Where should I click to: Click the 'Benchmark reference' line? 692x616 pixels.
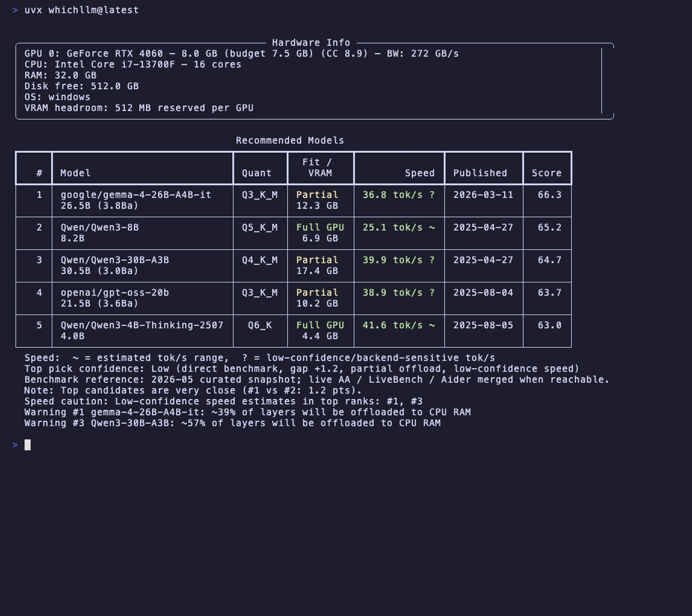coord(317,380)
